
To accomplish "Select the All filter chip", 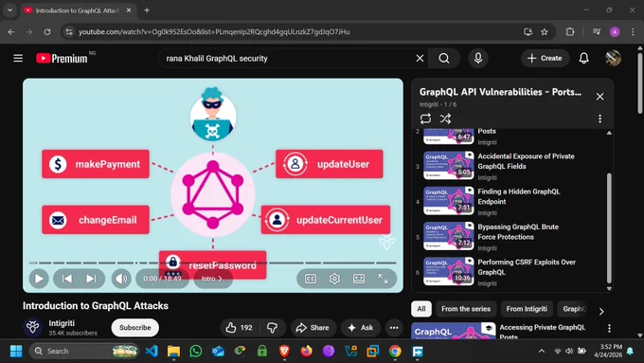I will [421, 309].
